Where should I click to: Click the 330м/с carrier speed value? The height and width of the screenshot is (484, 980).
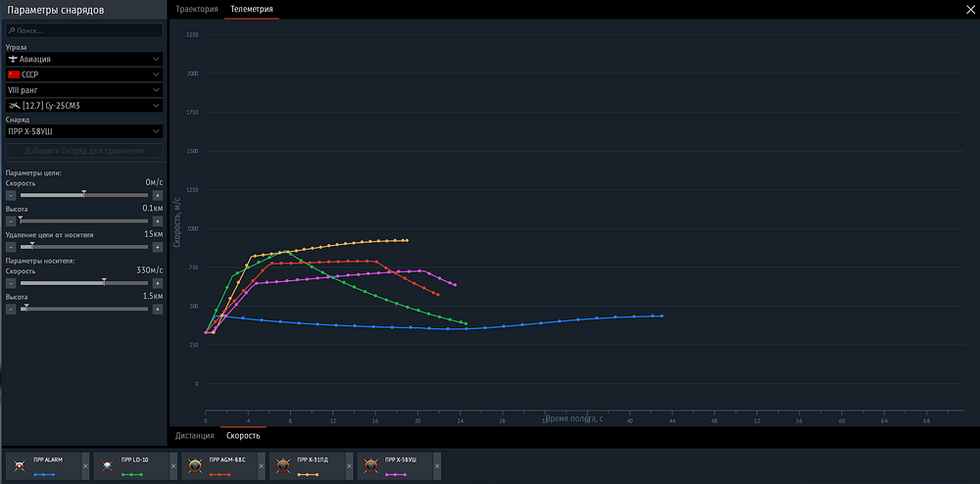(150, 271)
